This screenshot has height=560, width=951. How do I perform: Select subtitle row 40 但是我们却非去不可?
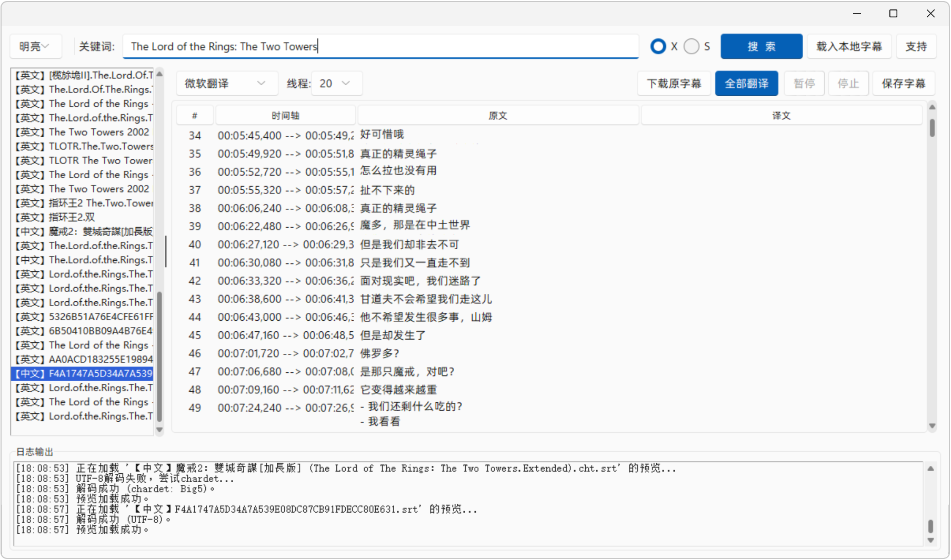point(549,245)
